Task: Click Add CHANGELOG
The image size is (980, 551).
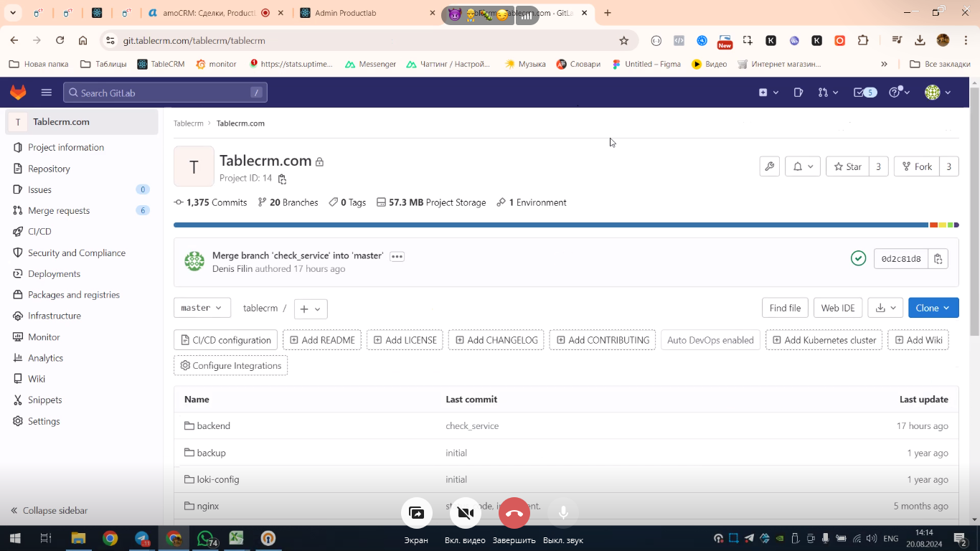Action: [x=496, y=340]
